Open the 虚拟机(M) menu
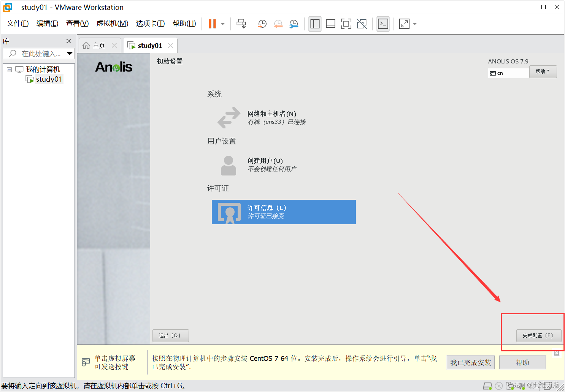Image resolution: width=565 pixels, height=392 pixels. 113,24
